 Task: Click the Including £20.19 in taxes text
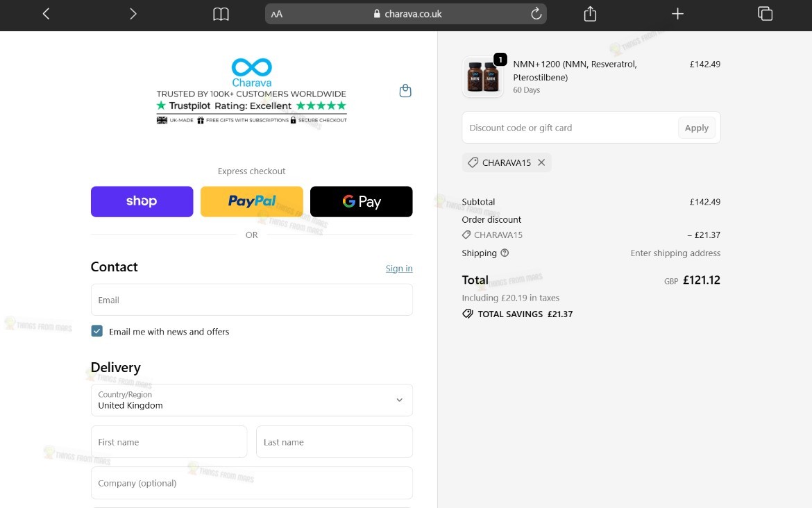click(x=511, y=298)
